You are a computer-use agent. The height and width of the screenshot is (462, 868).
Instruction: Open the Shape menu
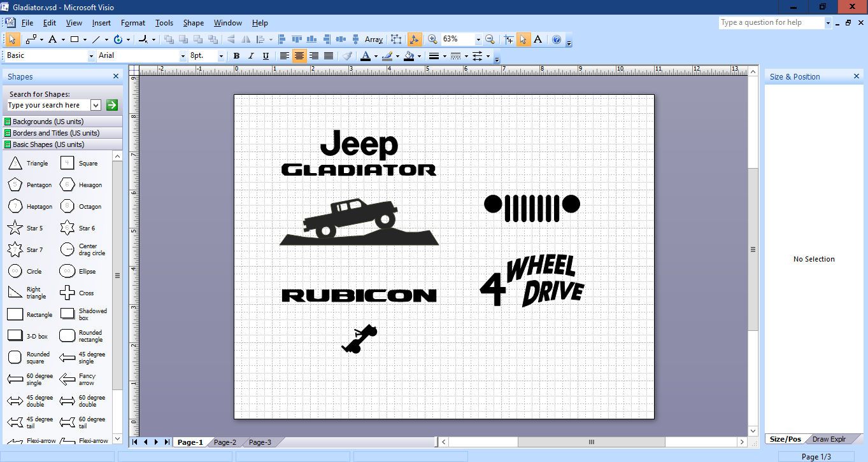point(193,23)
